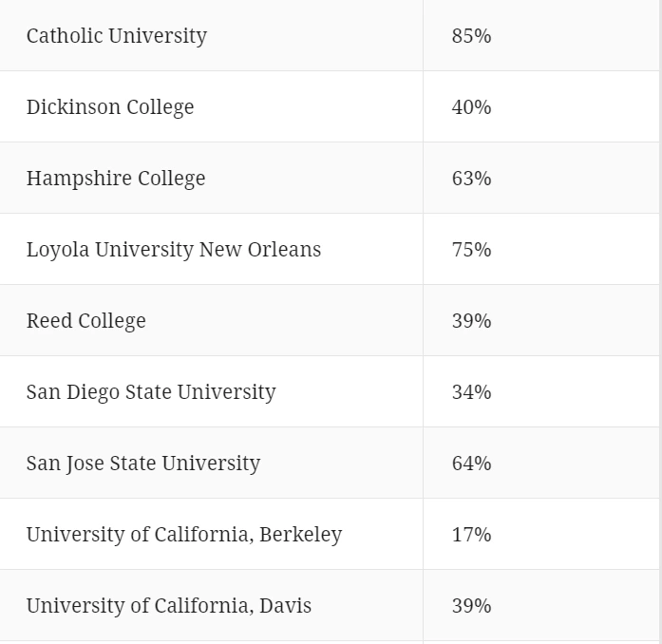Select the 39% value for UC Davis
The width and height of the screenshot is (662, 644).
tap(471, 606)
